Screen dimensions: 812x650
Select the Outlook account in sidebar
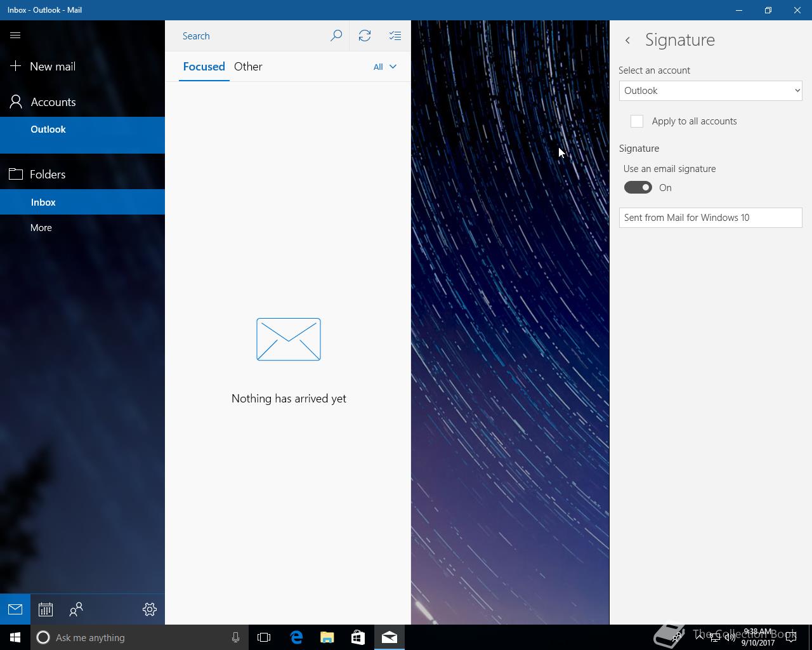[x=82, y=135]
